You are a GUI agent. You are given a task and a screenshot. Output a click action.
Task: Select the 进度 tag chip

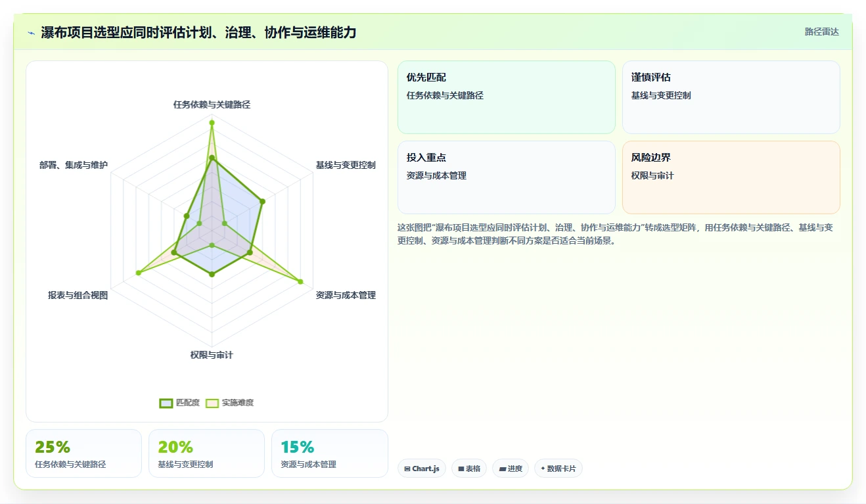coord(511,469)
